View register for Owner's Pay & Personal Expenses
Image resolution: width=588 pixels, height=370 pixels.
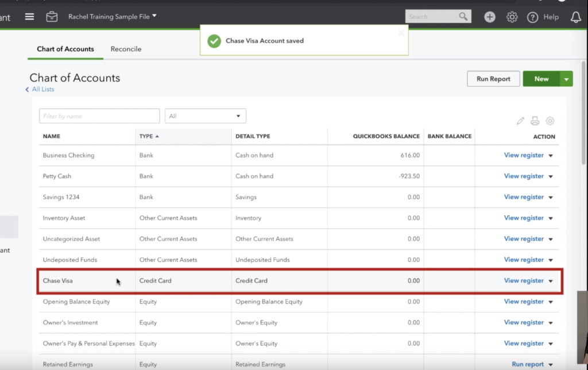(524, 344)
